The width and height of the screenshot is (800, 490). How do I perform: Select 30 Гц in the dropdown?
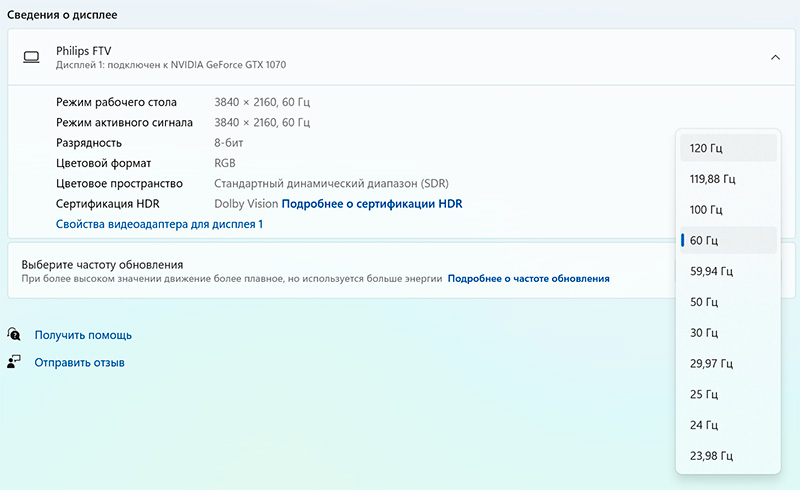727,333
